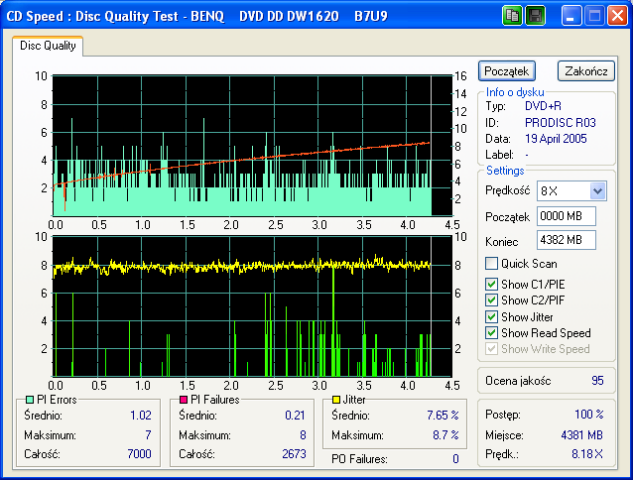Disable the Show Jitter checkbox
The image size is (633, 480).
pyautogui.click(x=491, y=317)
